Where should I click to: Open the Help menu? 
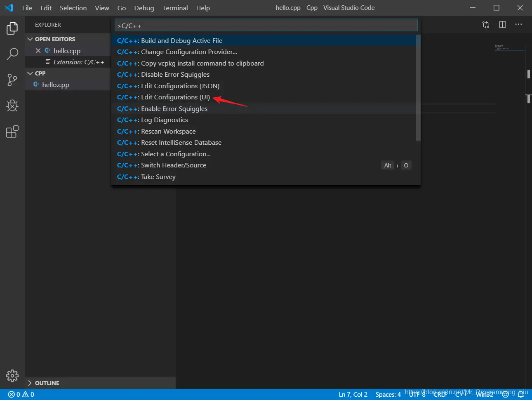click(203, 8)
